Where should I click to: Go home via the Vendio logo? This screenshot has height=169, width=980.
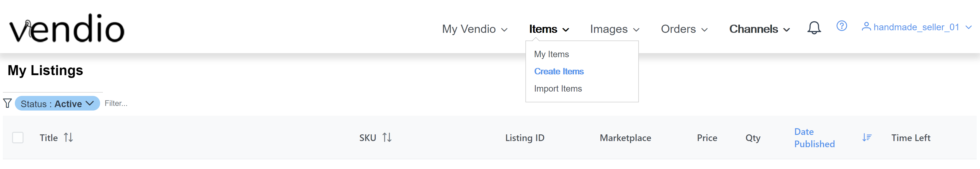tap(67, 28)
